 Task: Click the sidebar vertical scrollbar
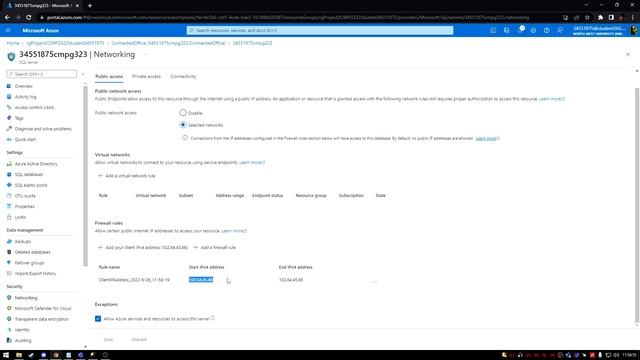click(x=85, y=176)
